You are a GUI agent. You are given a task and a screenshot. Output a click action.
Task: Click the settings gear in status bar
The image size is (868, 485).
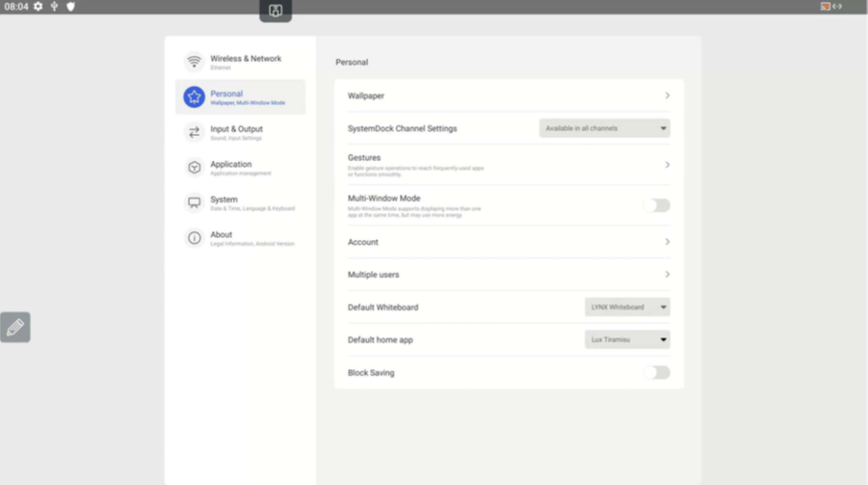pos(39,7)
